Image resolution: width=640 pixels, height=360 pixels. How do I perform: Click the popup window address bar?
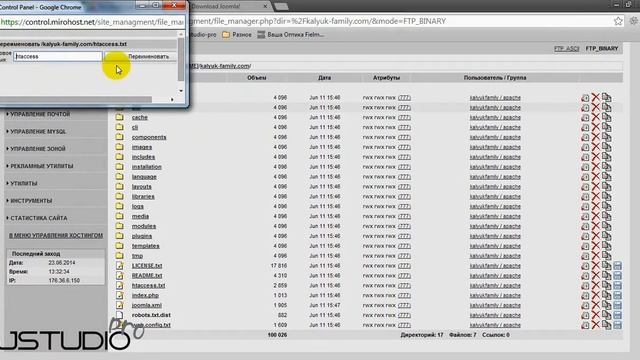click(x=92, y=22)
